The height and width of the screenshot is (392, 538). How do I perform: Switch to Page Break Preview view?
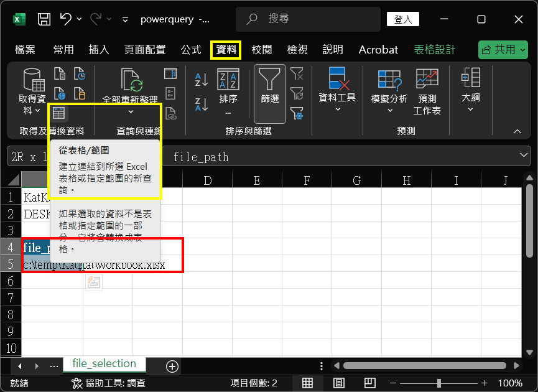point(369,383)
